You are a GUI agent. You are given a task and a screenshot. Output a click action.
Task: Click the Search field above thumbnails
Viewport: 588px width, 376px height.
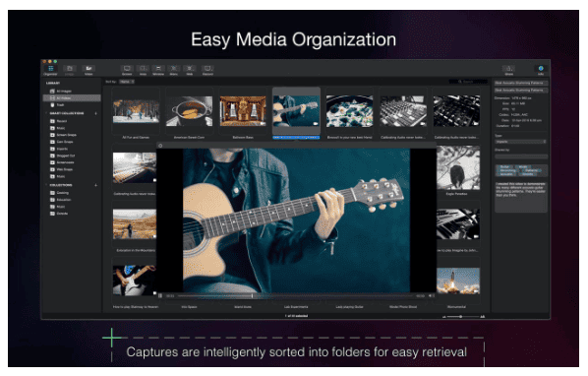[468, 82]
